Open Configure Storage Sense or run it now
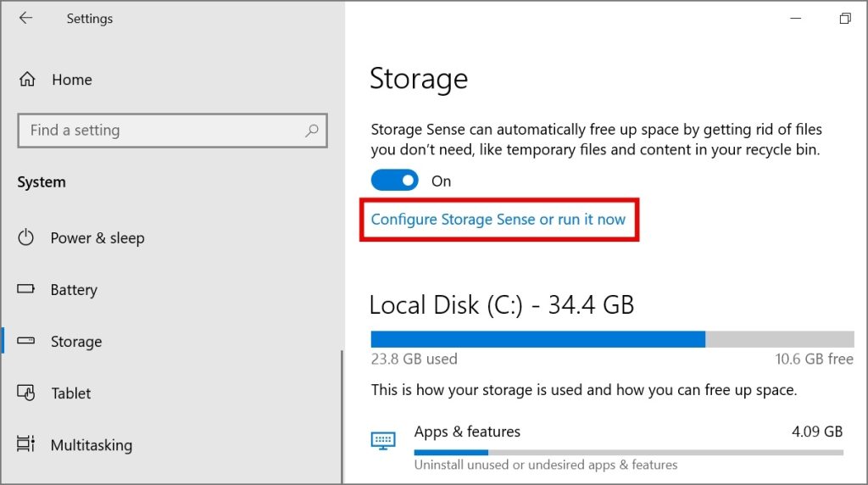The image size is (868, 485). coord(498,220)
